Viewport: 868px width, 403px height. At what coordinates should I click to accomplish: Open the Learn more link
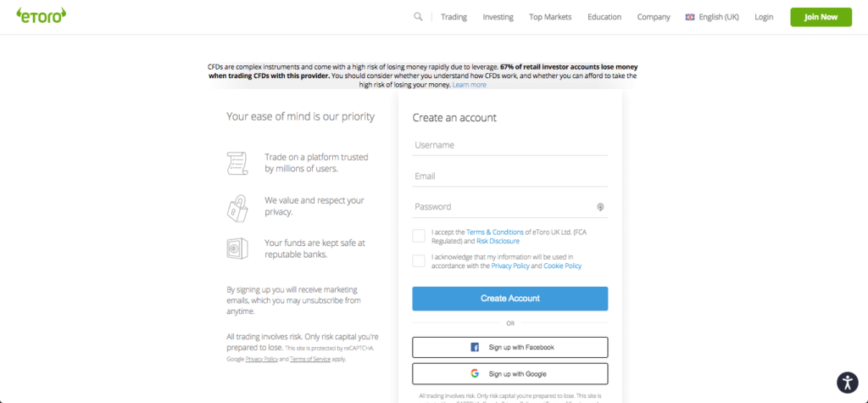tap(470, 85)
